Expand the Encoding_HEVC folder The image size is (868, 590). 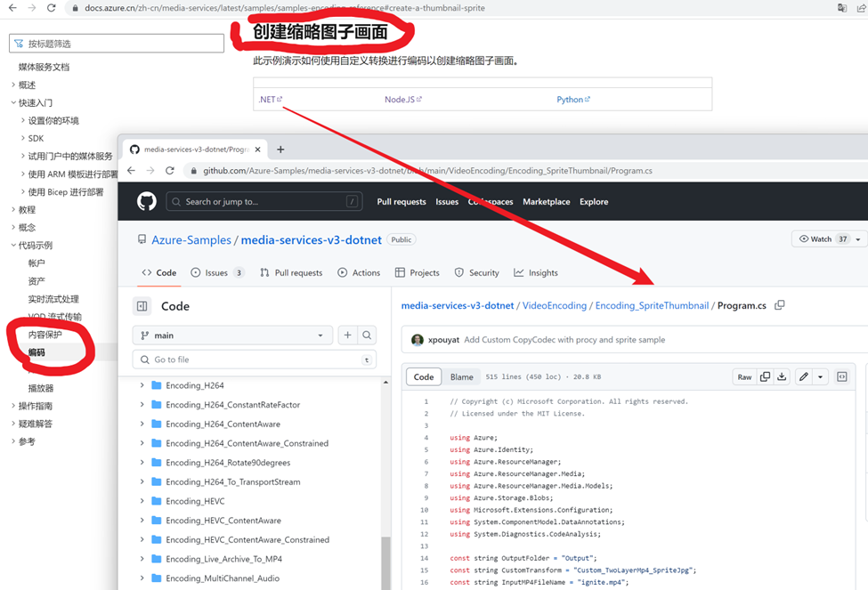tap(142, 501)
